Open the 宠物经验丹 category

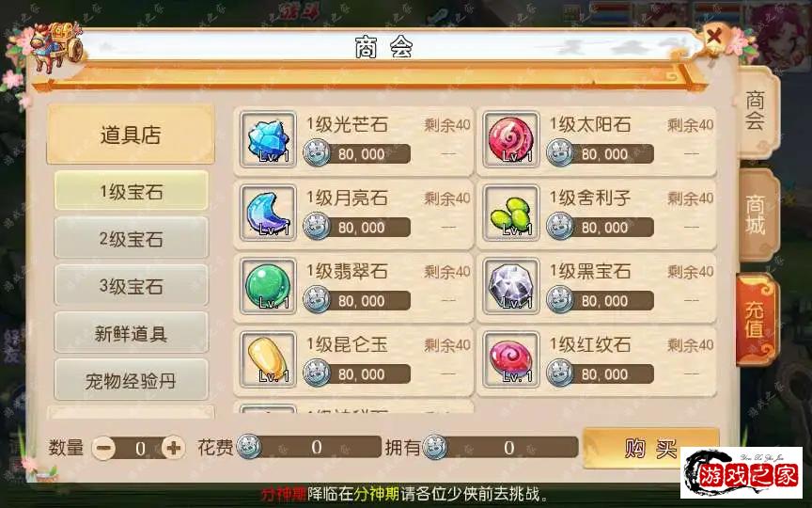point(131,380)
